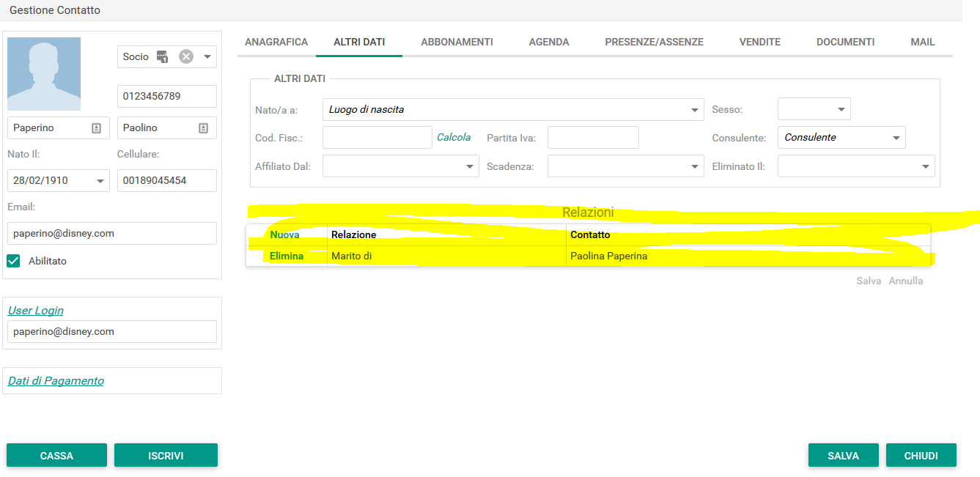Click Elimina on the Marito di row
Image resolution: width=980 pixels, height=477 pixels.
(x=287, y=256)
